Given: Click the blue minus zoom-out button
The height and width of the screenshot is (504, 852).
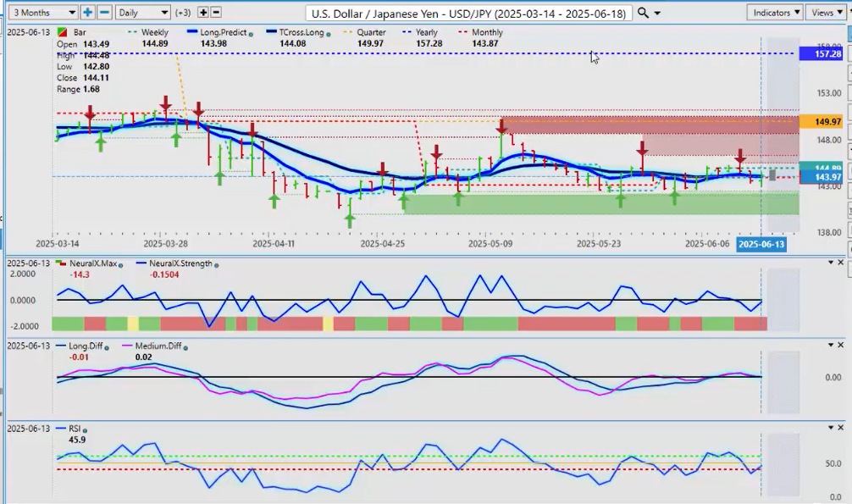Looking at the screenshot, I should click(105, 13).
